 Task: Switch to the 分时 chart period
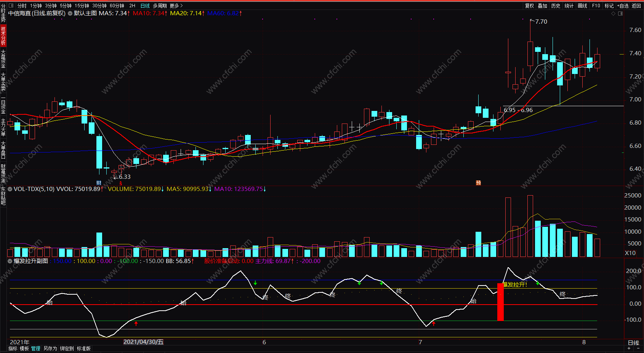pos(22,6)
